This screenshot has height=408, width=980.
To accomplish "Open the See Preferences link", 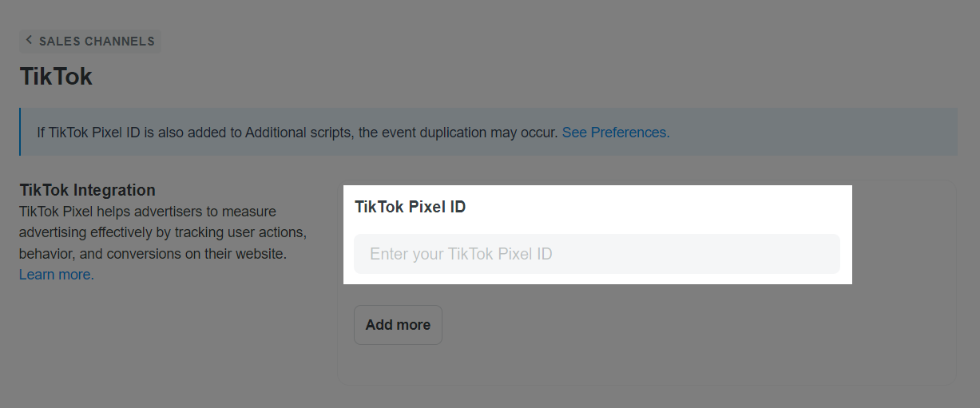I will 615,133.
